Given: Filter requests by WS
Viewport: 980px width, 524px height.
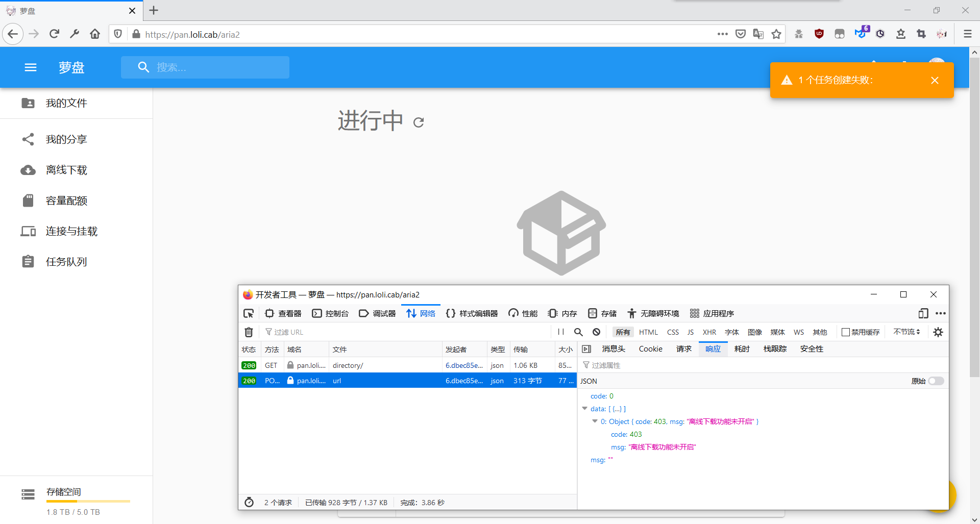Looking at the screenshot, I should tap(799, 332).
